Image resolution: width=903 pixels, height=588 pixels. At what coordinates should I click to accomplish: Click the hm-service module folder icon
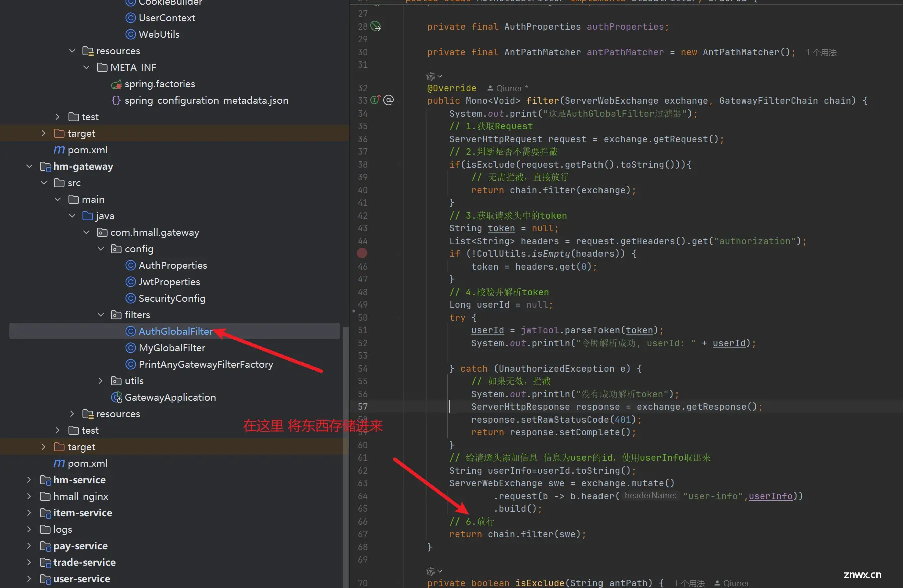click(45, 480)
